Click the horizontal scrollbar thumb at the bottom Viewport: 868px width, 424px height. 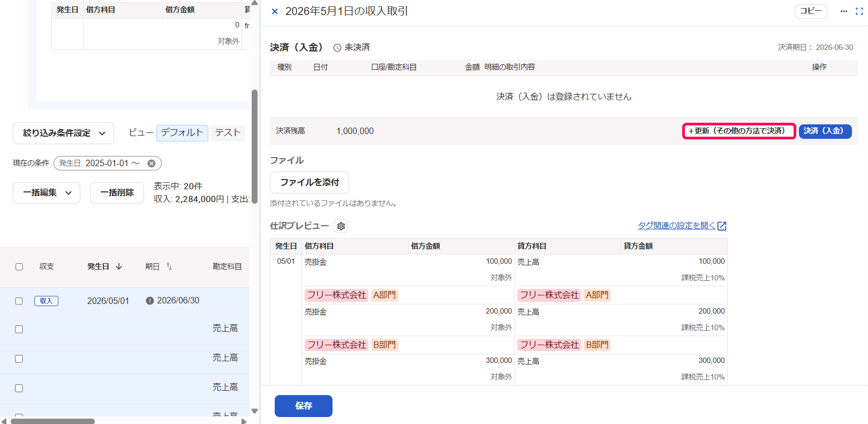(52, 421)
